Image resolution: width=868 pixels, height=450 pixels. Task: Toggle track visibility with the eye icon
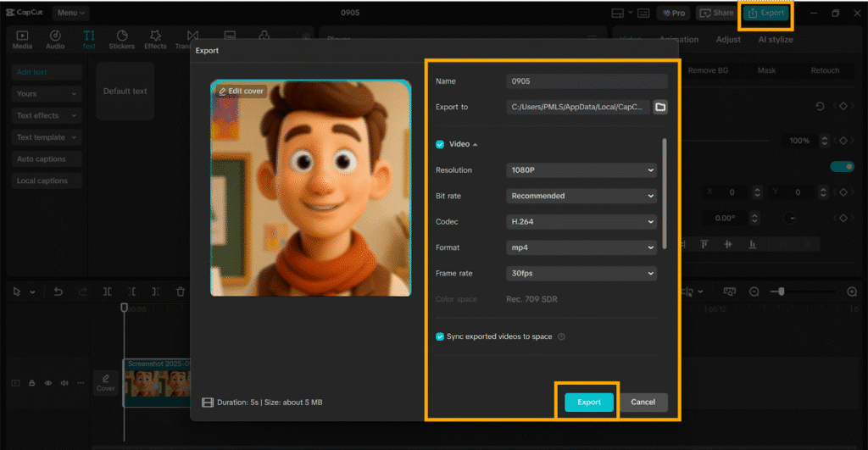[48, 383]
